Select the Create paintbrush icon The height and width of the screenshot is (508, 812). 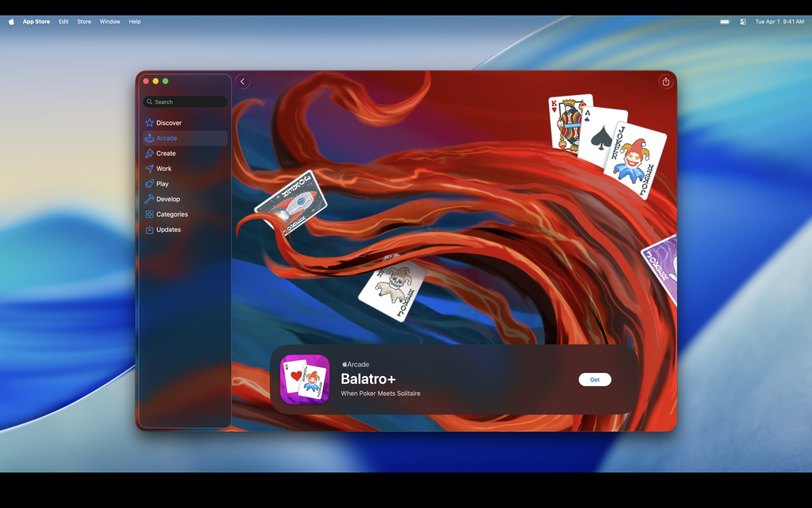click(x=149, y=153)
